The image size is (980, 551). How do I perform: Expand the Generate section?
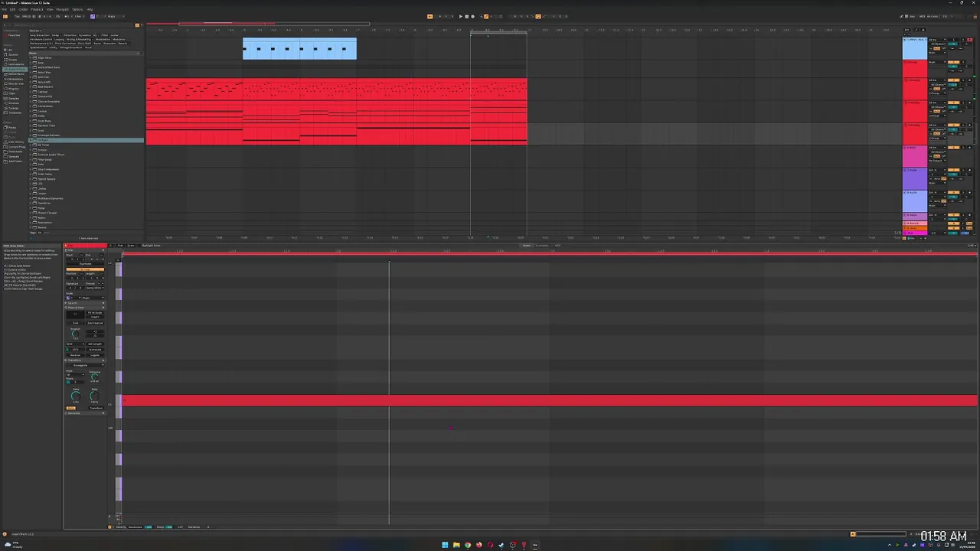(x=103, y=413)
